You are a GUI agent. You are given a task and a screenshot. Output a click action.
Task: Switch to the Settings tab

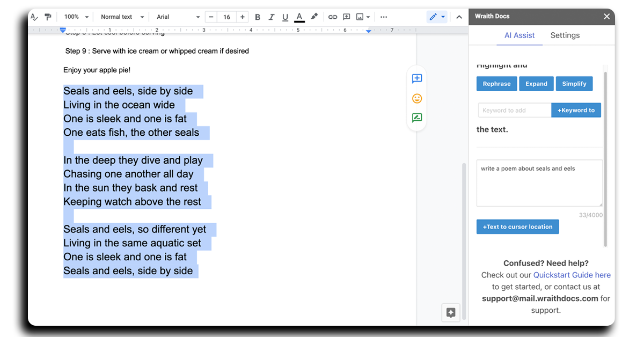tap(565, 35)
